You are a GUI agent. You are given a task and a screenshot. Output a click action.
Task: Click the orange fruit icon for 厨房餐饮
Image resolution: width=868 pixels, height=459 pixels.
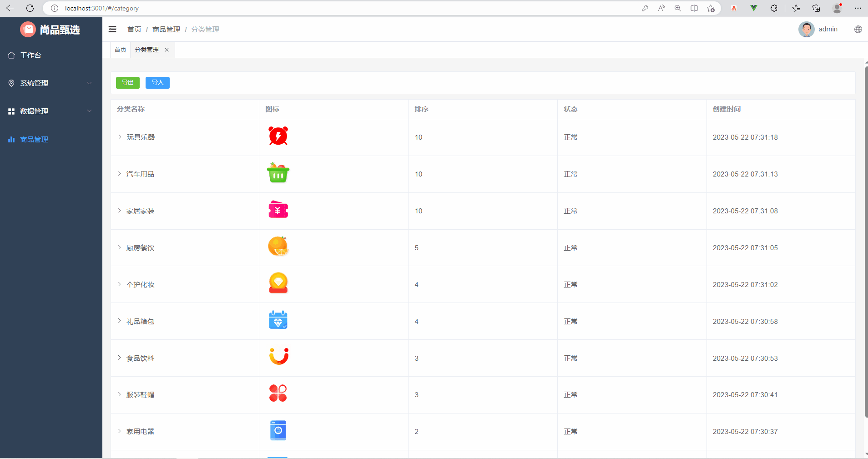(278, 247)
